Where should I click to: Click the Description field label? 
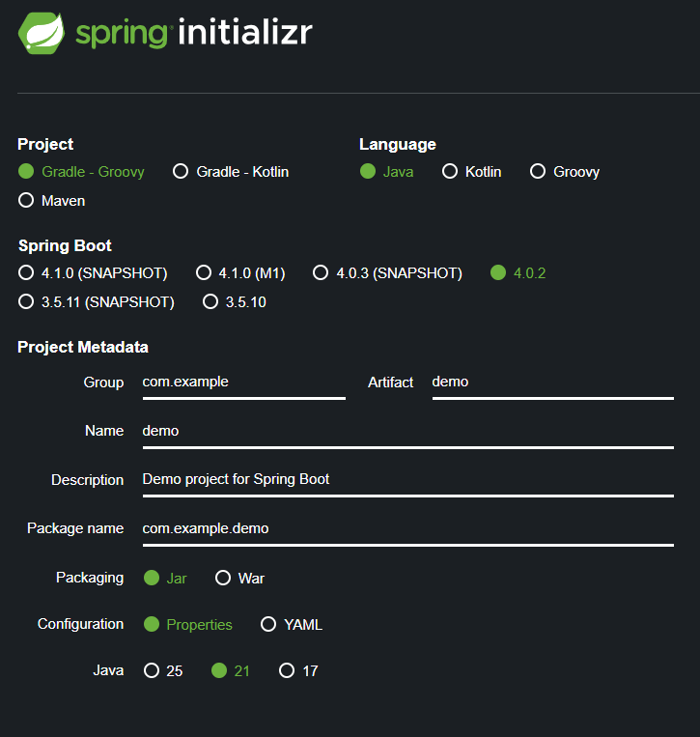pyautogui.click(x=88, y=480)
